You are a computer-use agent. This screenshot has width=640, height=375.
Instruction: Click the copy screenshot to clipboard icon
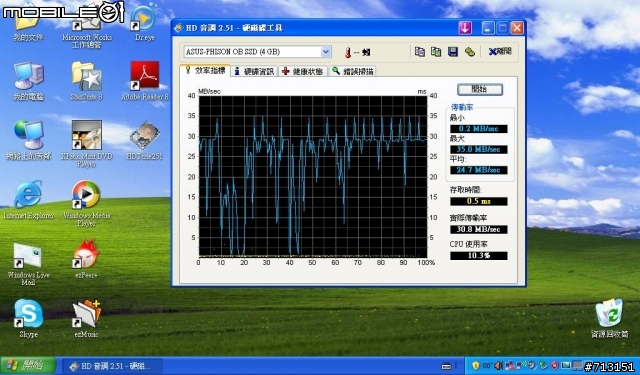tap(436, 51)
